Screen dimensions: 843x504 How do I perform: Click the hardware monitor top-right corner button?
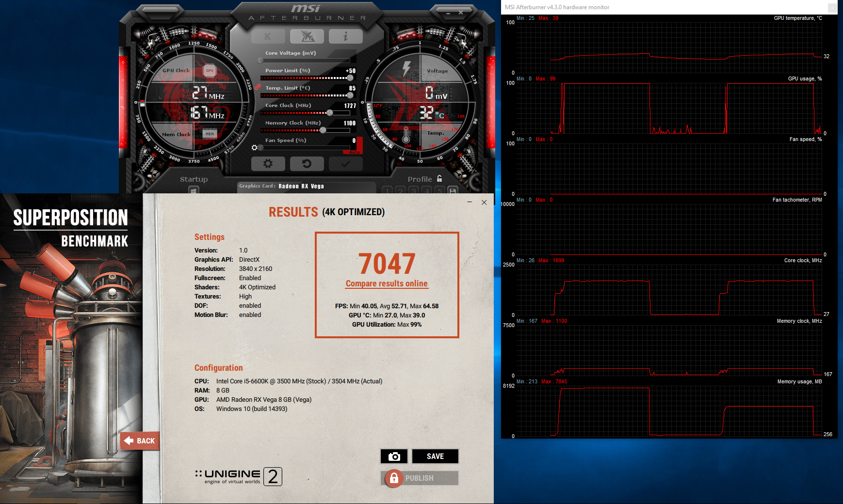point(832,7)
